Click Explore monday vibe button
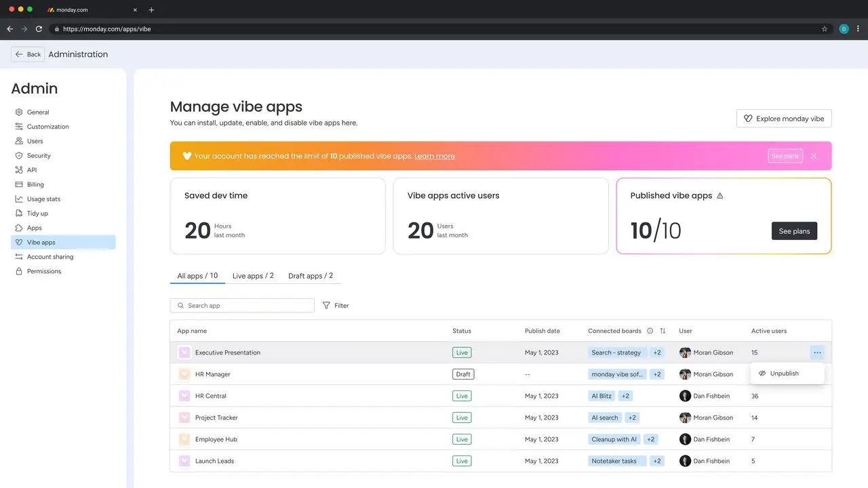The width and height of the screenshot is (868, 488). pos(784,119)
